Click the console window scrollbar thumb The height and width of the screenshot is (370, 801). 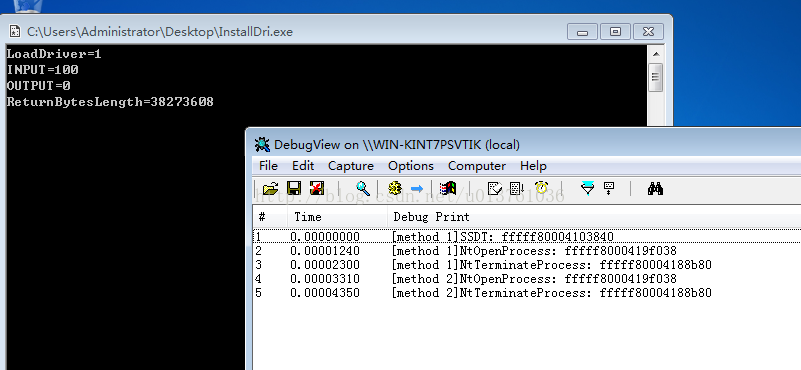[x=656, y=77]
